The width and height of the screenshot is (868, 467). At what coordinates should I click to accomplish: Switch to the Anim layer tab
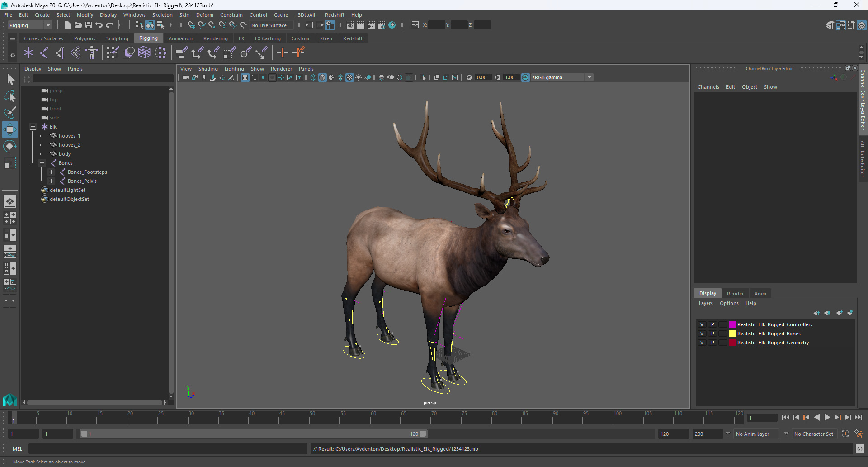[x=760, y=294]
